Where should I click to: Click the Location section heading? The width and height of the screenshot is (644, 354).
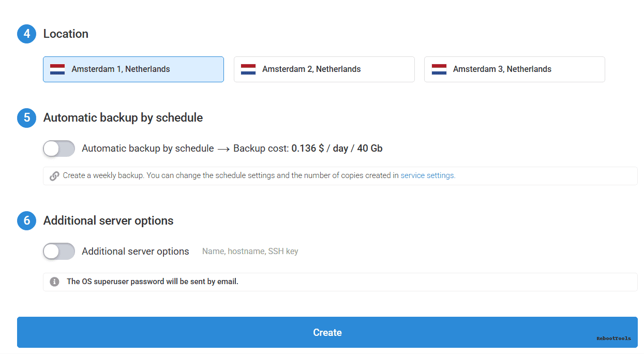point(66,34)
